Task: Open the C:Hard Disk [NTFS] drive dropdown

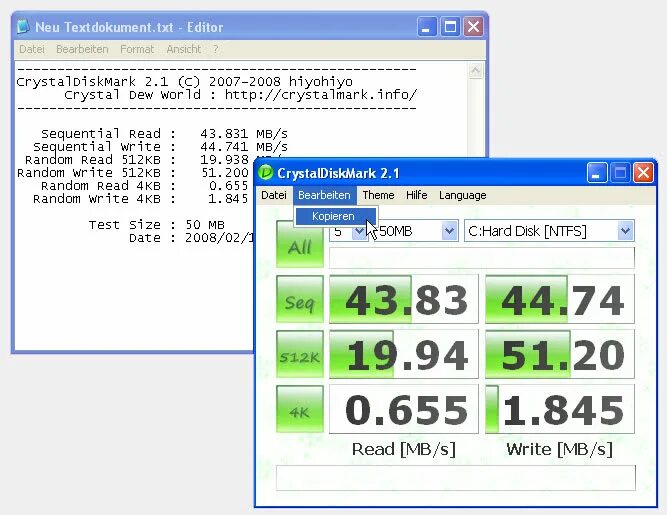Action: (549, 231)
